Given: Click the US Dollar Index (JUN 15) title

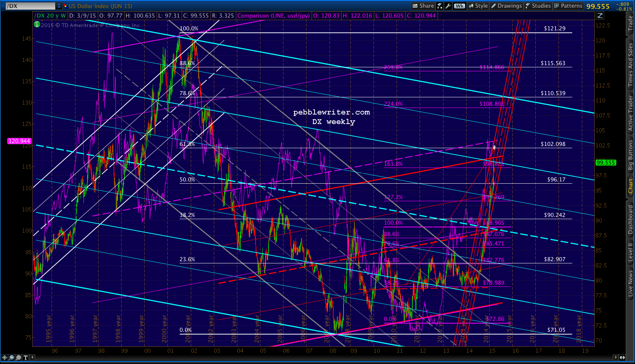Looking at the screenshot, I should [x=100, y=6].
